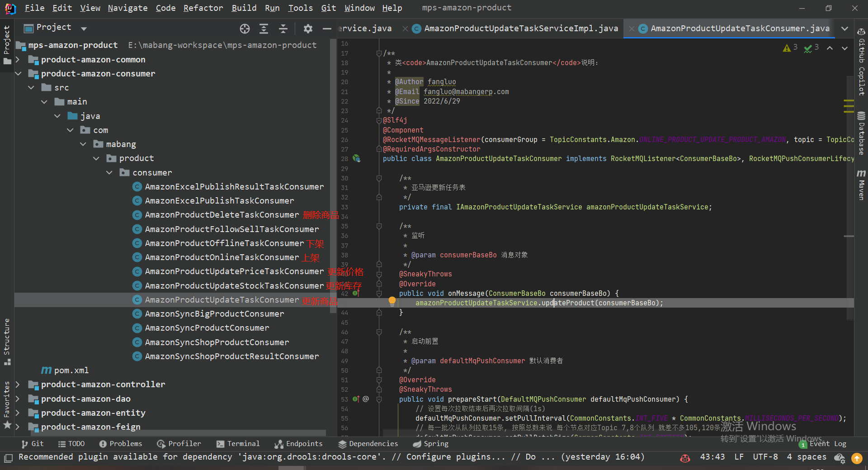Viewport: 868px width, 470px height.
Task: Expand the product-amazon-common module
Action: click(x=18, y=60)
